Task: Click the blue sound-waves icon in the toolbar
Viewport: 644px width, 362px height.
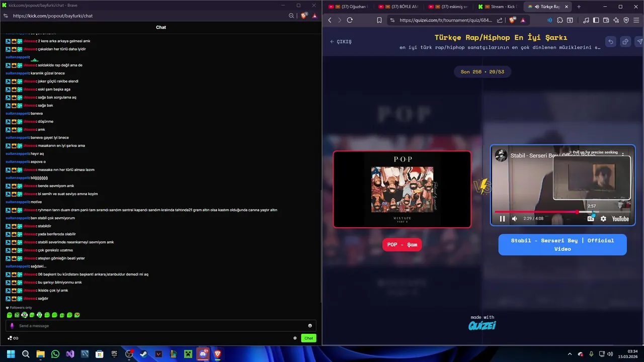Action: pos(549,20)
